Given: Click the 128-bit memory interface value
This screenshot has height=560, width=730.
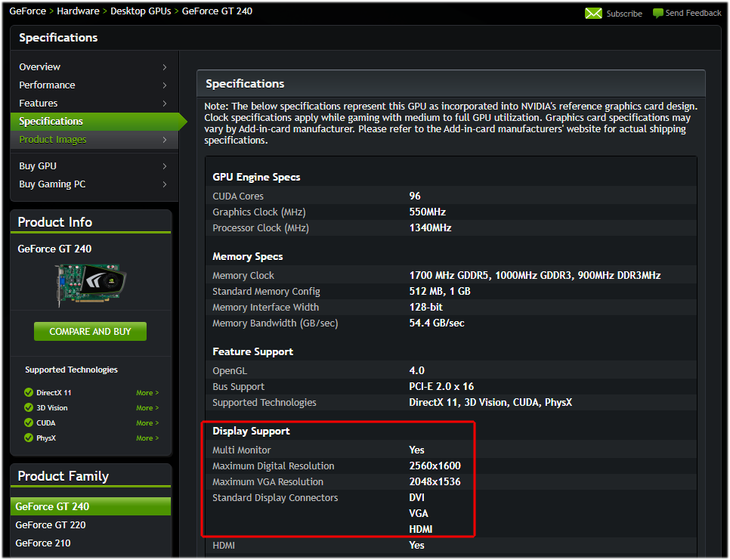Looking at the screenshot, I should coord(426,308).
